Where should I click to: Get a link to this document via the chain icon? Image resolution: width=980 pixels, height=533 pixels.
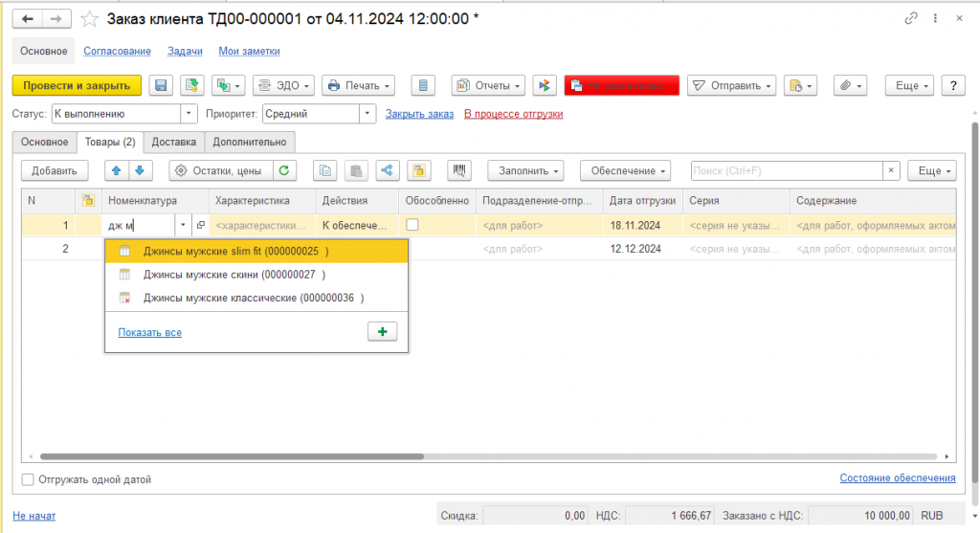coord(911,18)
